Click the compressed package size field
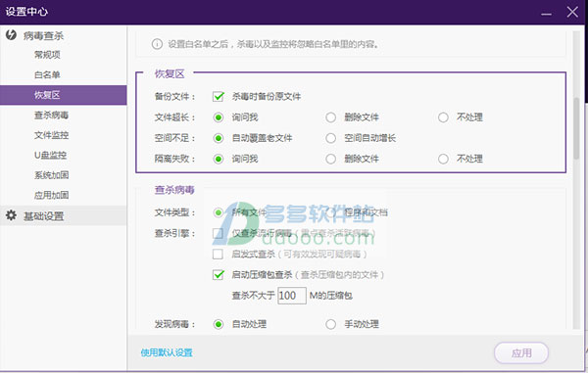588x373 pixels. click(292, 296)
